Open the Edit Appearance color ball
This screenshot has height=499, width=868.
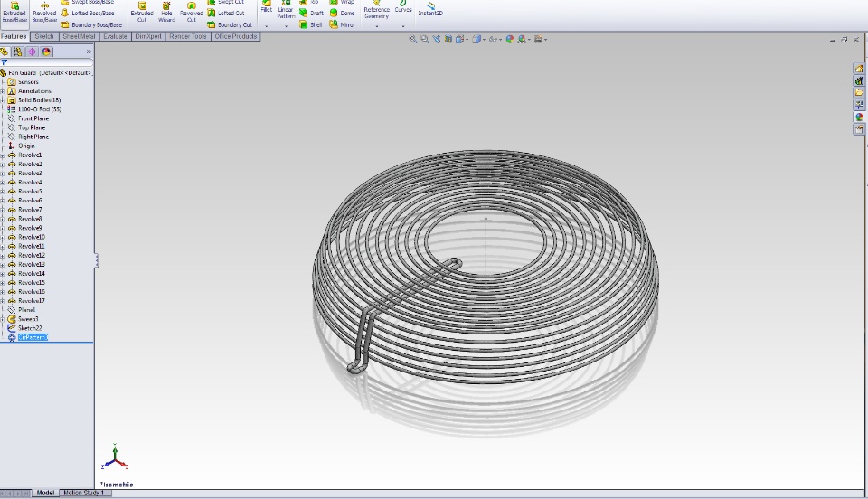[510, 40]
